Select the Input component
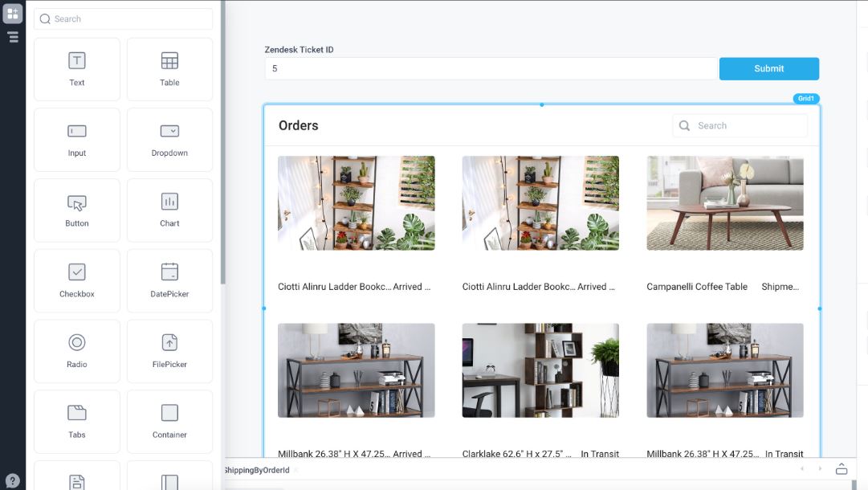The height and width of the screenshot is (490, 868). tap(77, 140)
